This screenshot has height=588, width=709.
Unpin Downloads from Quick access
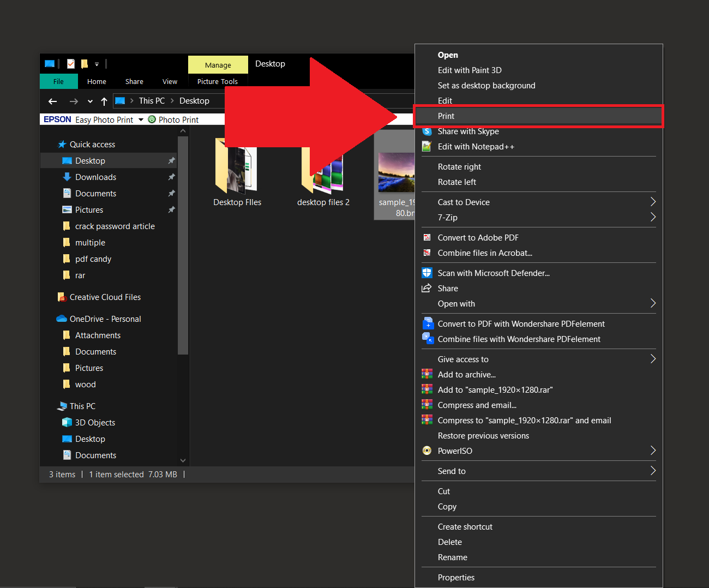(171, 177)
